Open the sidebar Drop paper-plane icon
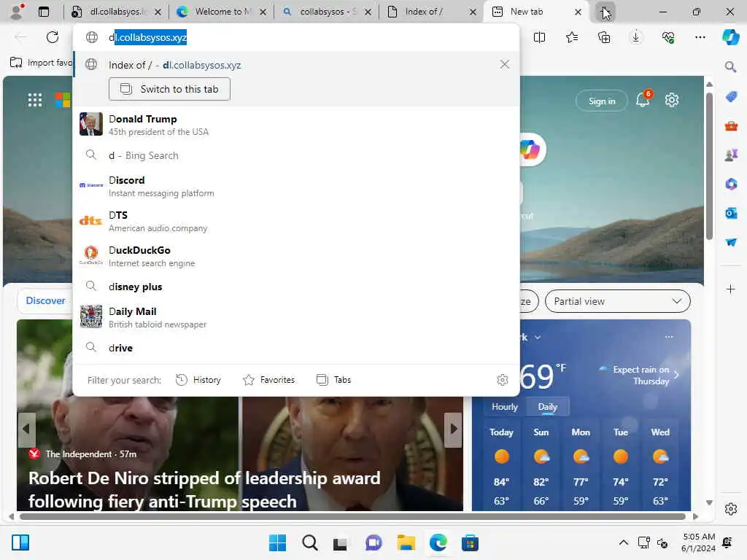The width and height of the screenshot is (747, 560). pos(731,242)
